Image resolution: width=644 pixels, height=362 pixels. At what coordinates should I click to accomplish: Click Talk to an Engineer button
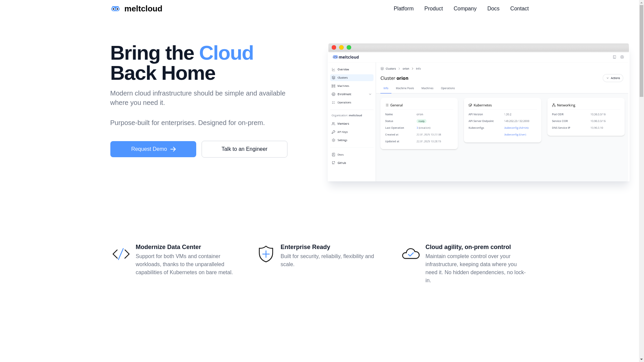[245, 149]
